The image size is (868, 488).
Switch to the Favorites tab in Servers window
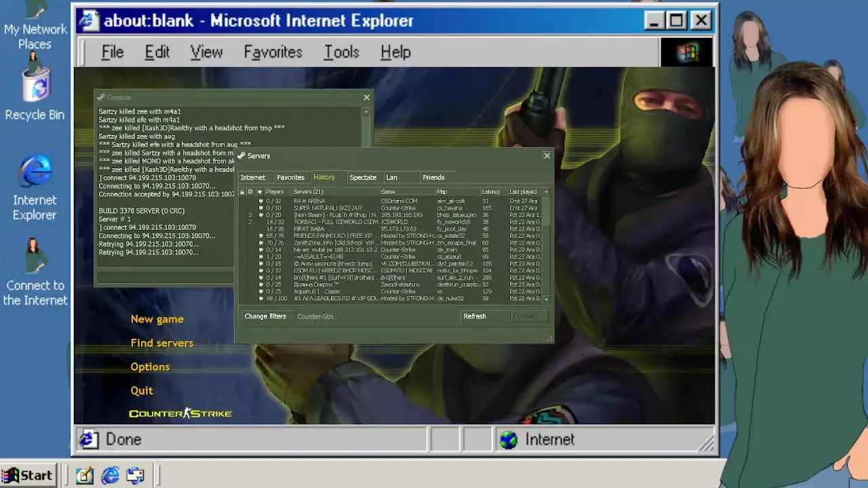coord(291,178)
